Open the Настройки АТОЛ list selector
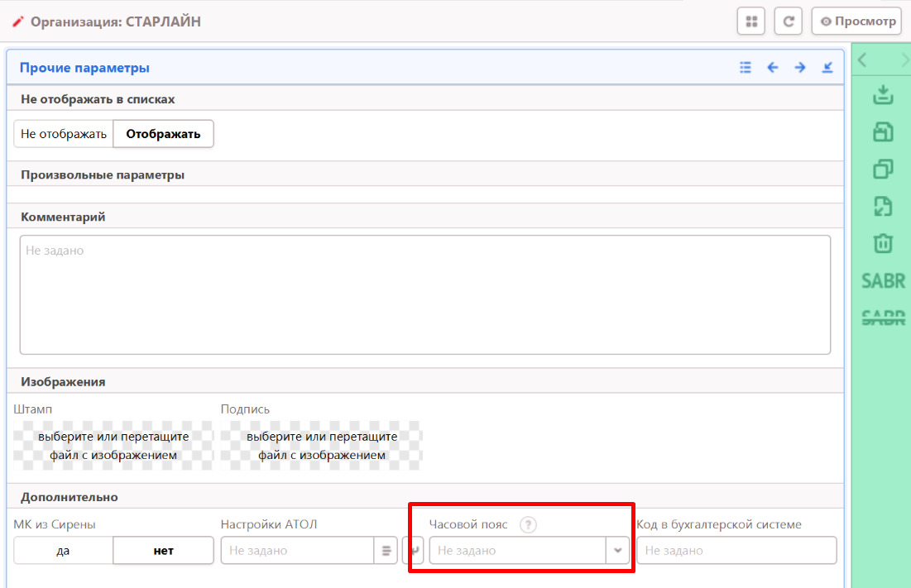Viewport: 911px width, 588px height. (386, 551)
